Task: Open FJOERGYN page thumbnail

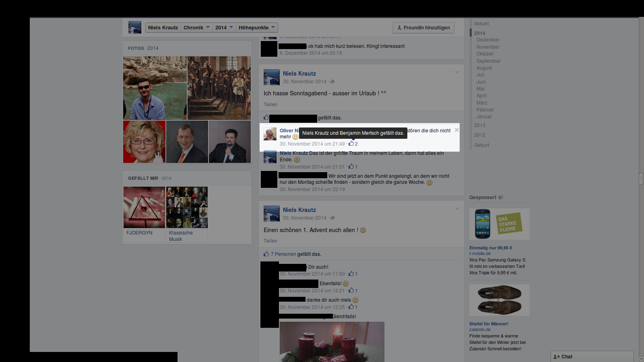Action: click(144, 207)
